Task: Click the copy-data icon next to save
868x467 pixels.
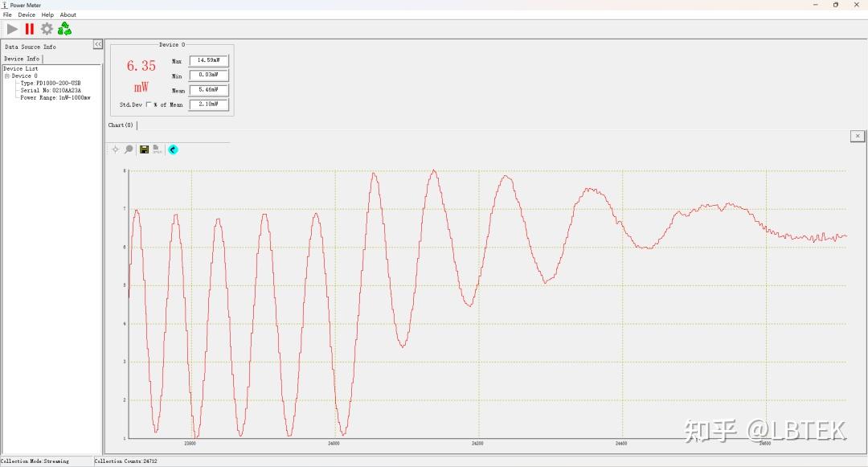Action: (158, 150)
